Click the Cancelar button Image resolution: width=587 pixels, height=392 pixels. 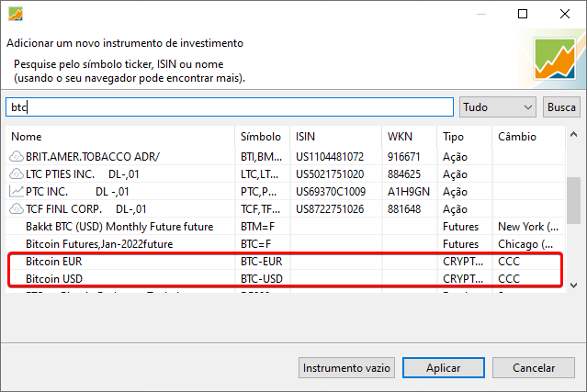(x=534, y=368)
